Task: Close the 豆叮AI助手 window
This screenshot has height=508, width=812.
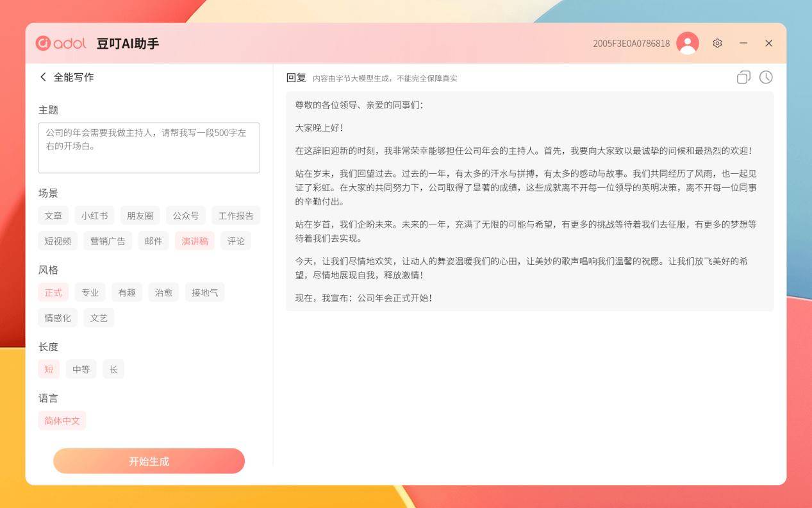Action: pyautogui.click(x=768, y=43)
